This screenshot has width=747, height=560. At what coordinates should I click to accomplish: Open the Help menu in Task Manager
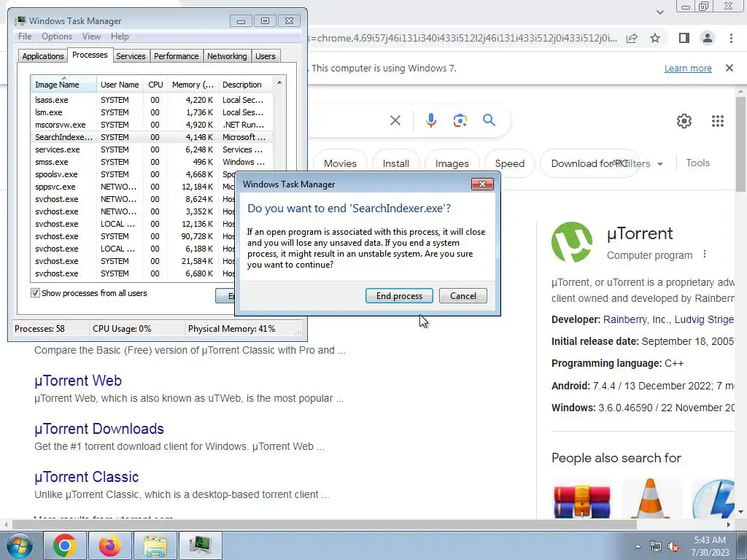120,36
